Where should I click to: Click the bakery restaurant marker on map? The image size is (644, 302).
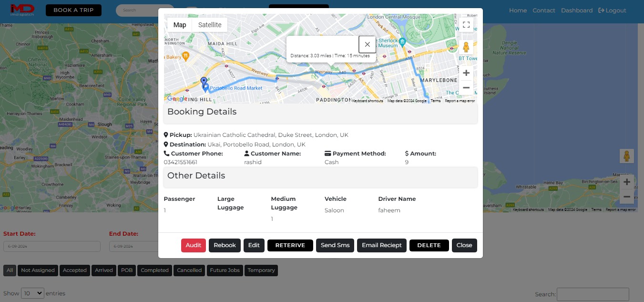[185, 56]
